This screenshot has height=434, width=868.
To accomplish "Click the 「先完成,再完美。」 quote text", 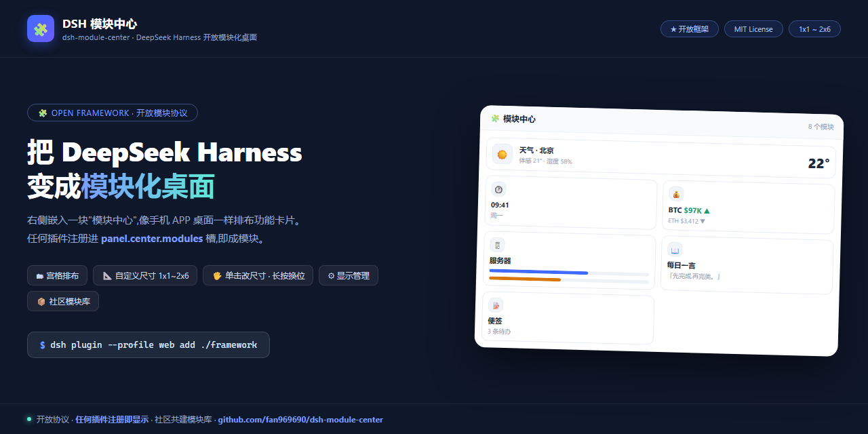I will [x=694, y=276].
